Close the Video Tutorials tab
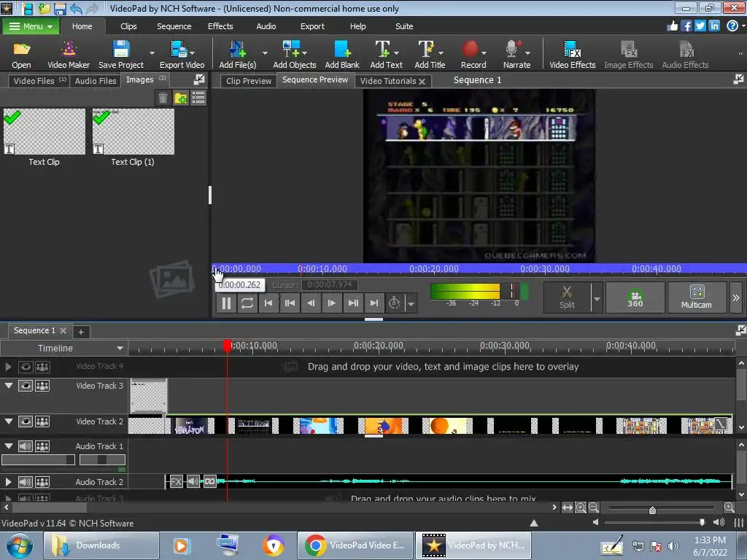 tap(422, 82)
